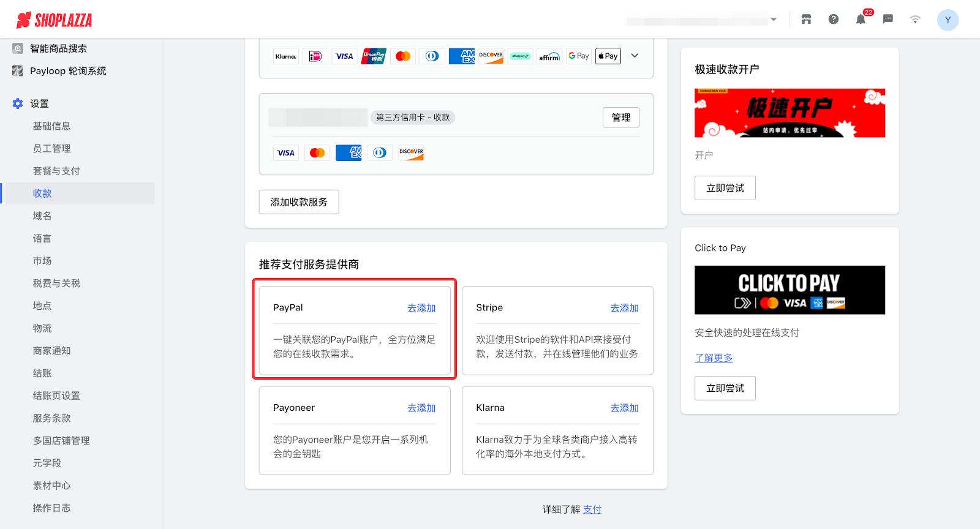The image size is (980, 529).
Task: Click the Click to Pay banner image
Action: [x=790, y=290]
